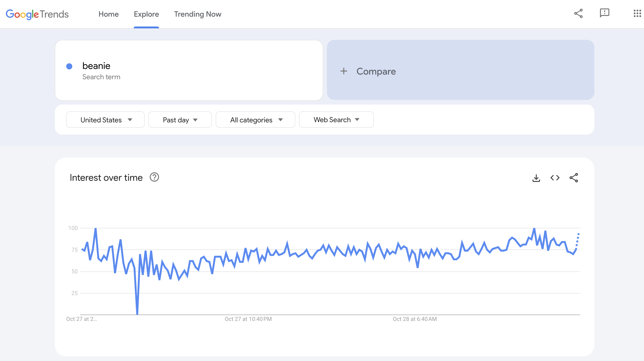Click the Trending Now menu item
The image size is (644, 361).
pos(198,14)
